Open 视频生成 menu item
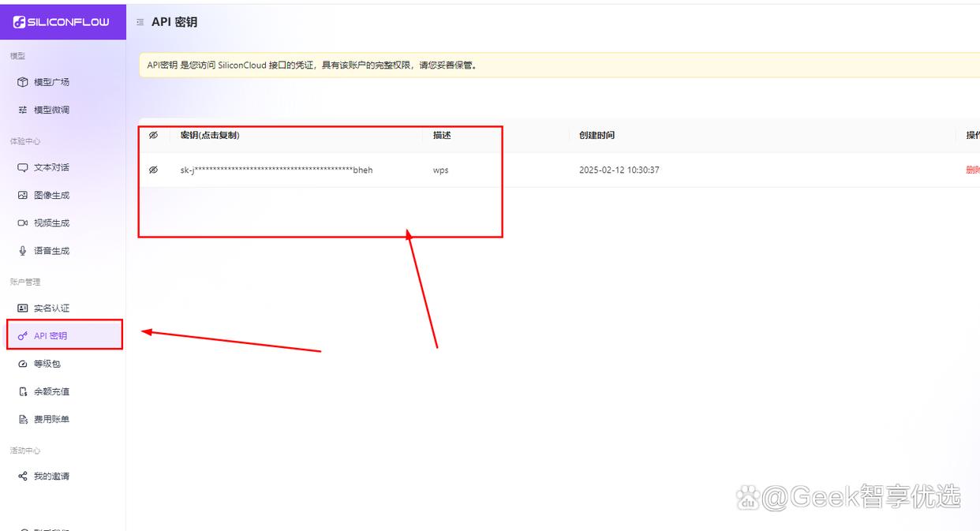The image size is (980, 531). pos(63,223)
